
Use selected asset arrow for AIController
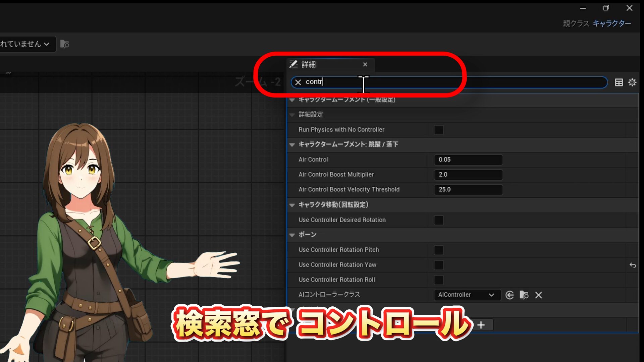coord(509,295)
